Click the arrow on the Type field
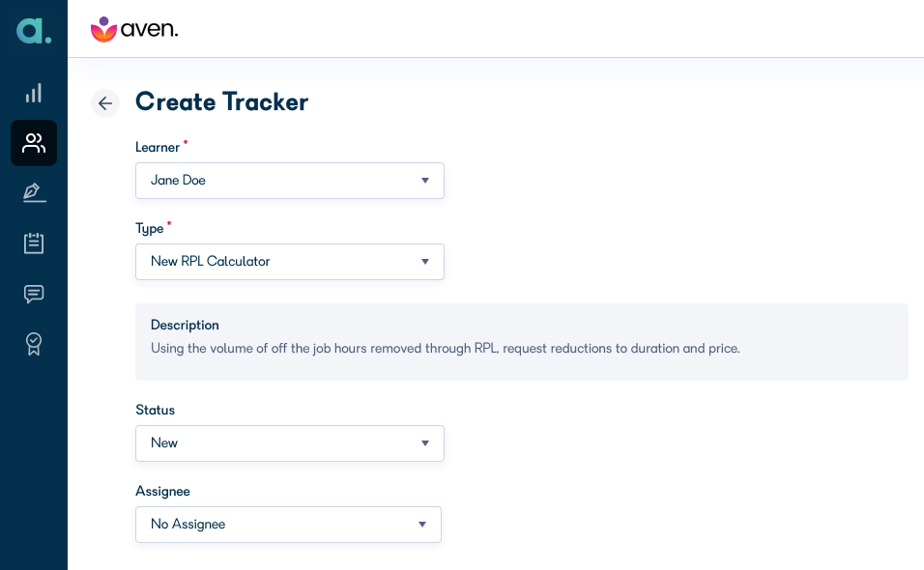Image resolution: width=924 pixels, height=570 pixels. tap(425, 262)
